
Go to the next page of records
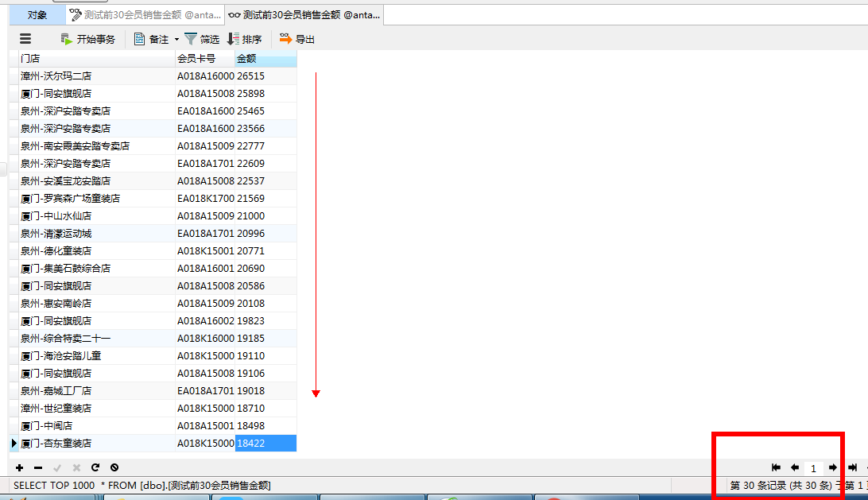(832, 468)
